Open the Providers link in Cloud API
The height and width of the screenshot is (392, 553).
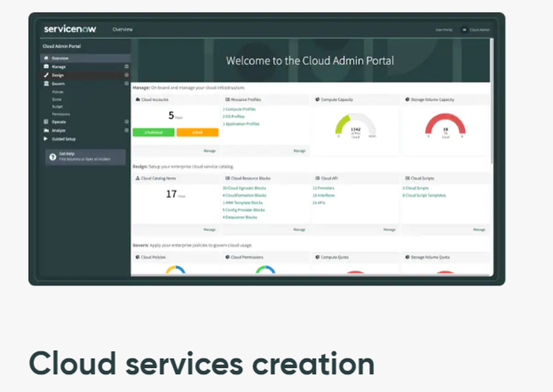pos(324,188)
